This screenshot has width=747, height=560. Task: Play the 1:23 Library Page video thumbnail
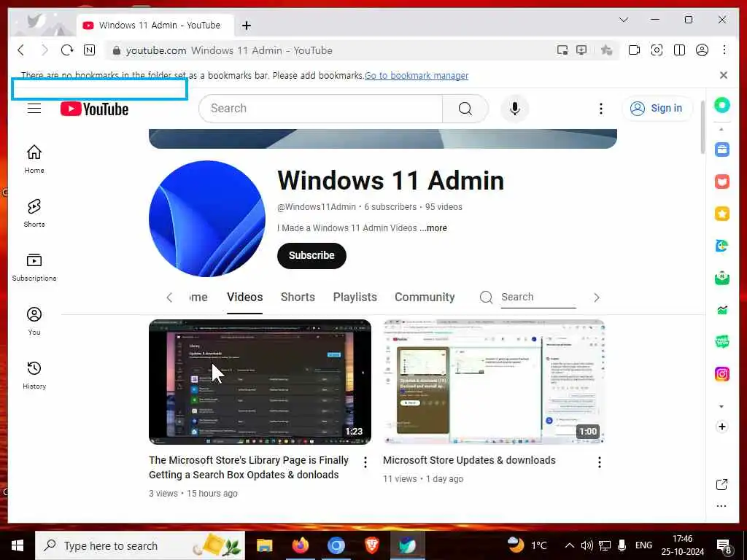tap(260, 382)
